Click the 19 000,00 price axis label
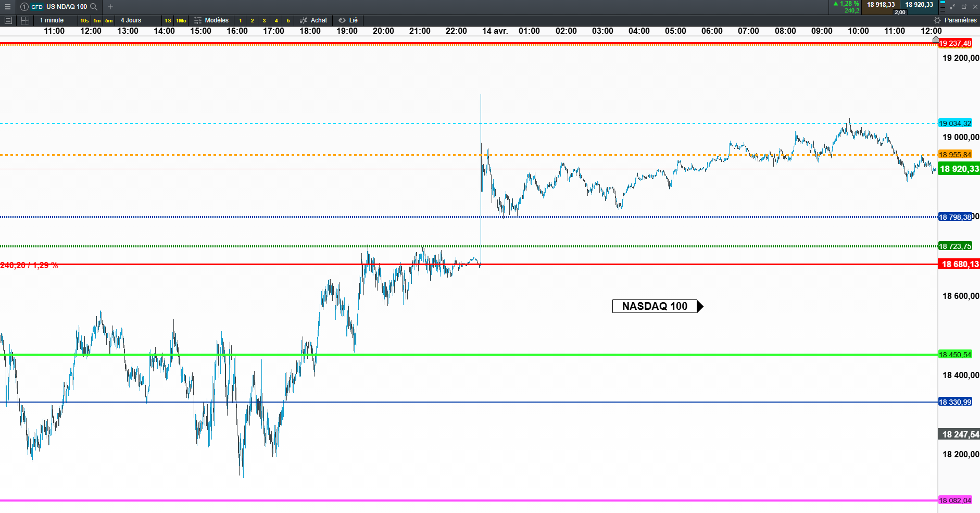 pos(961,137)
